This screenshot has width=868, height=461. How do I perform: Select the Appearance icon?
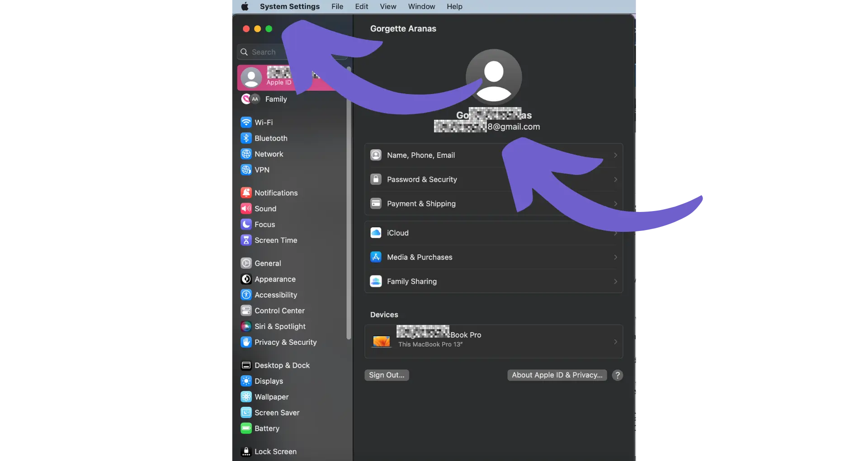tap(246, 279)
